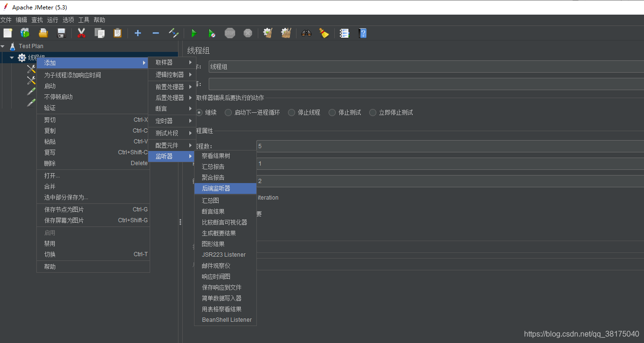Click the Clear all results icon
The height and width of the screenshot is (343, 644).
tap(286, 33)
